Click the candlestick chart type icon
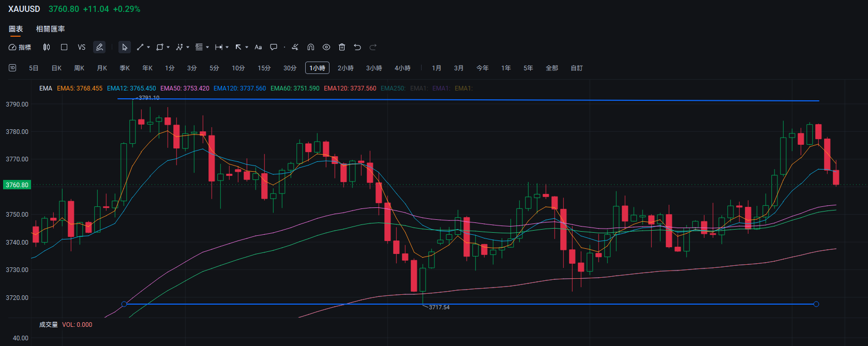The width and height of the screenshot is (868, 346). pyautogui.click(x=47, y=47)
